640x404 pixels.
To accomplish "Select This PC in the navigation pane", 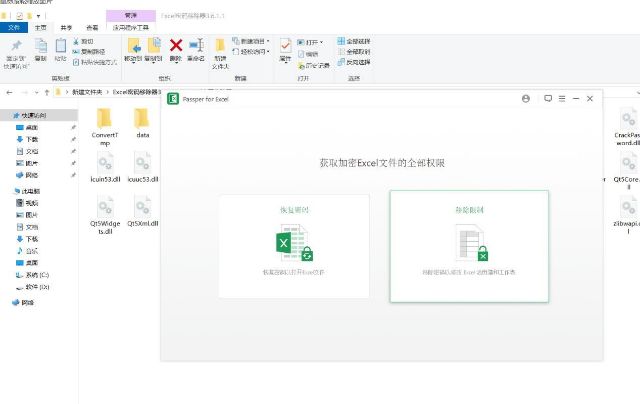I will [x=27, y=191].
